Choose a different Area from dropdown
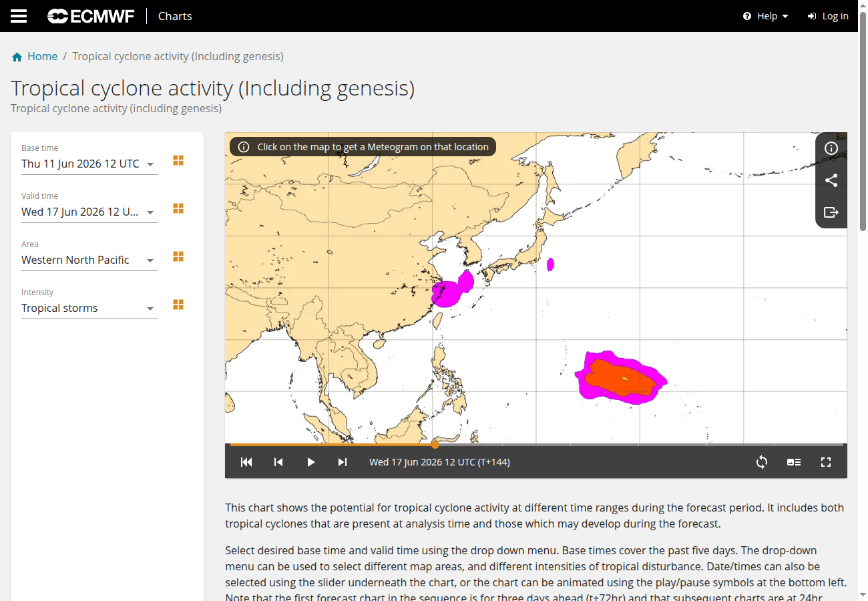Viewport: 868px width, 601px height. (89, 260)
